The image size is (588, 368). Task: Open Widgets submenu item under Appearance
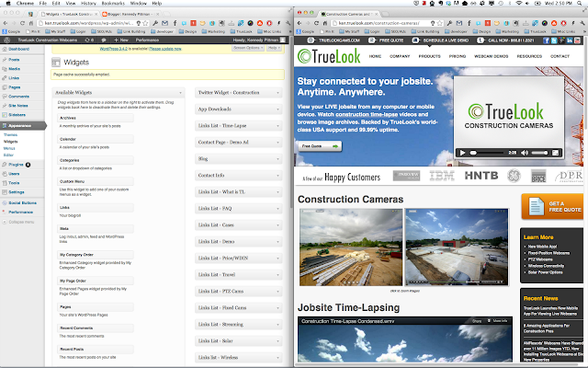[10, 142]
